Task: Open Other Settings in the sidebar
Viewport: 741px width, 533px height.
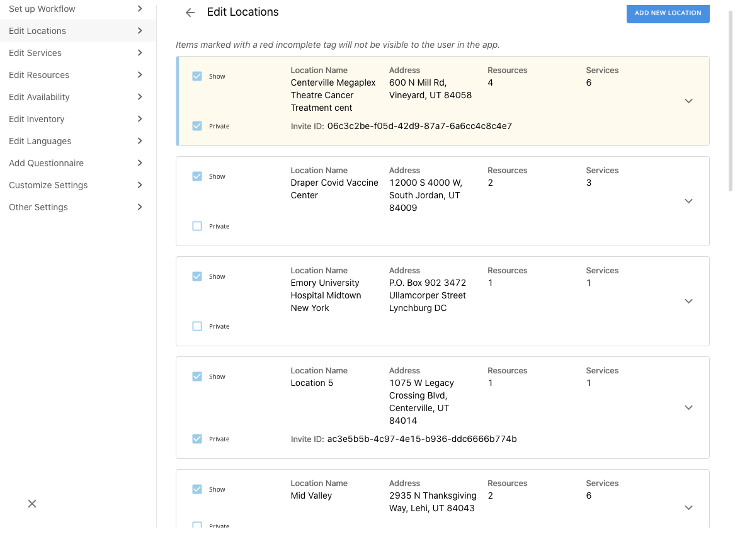Action: point(78,207)
